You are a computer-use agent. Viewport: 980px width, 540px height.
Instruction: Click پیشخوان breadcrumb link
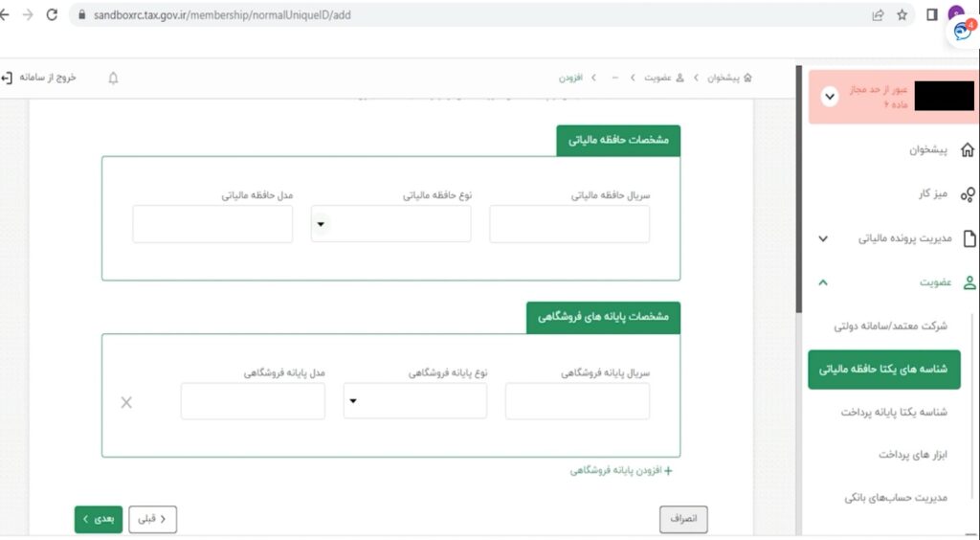click(724, 78)
